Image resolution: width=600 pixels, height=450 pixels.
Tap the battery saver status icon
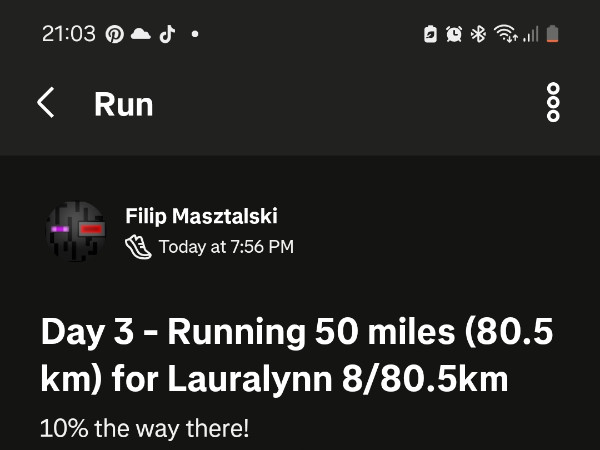430,34
